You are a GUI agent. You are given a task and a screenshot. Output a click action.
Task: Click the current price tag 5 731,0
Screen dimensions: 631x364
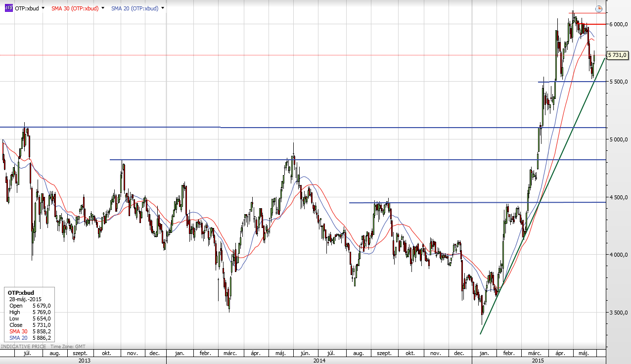[x=617, y=55]
